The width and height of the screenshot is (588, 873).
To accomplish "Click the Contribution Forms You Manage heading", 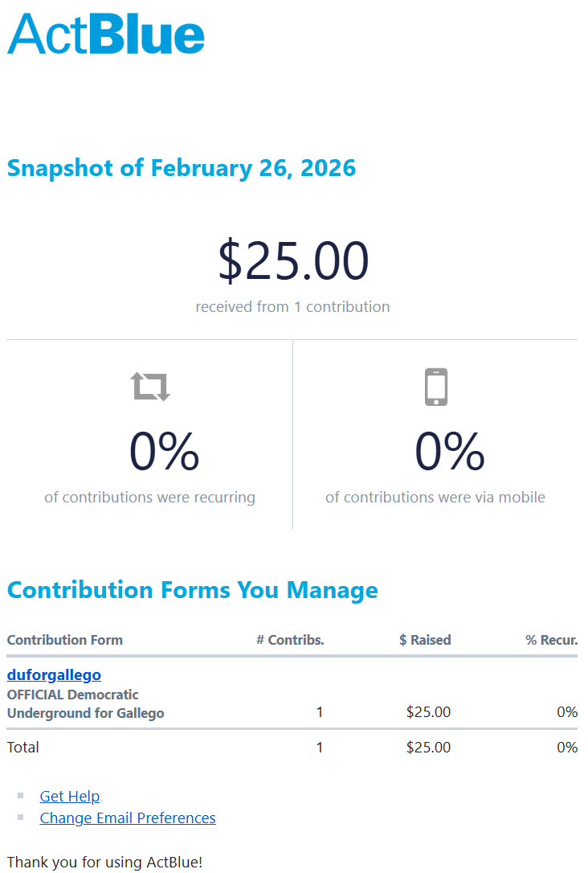I will [x=192, y=590].
